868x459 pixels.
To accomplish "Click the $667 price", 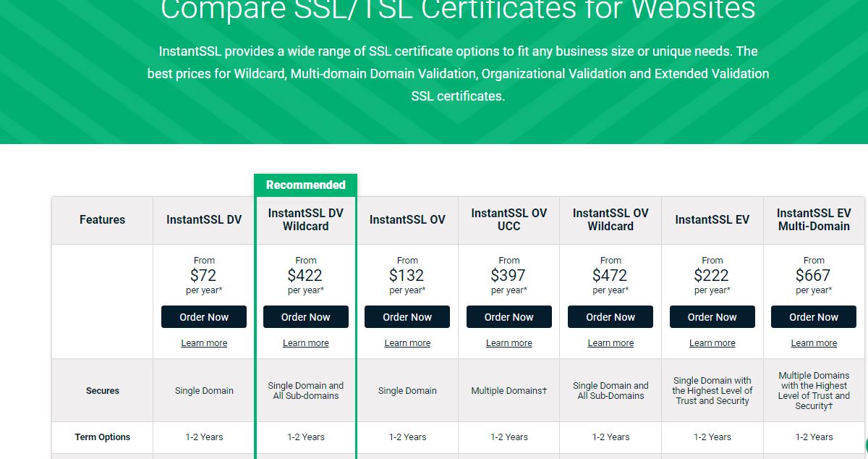I will pyautogui.click(x=814, y=275).
